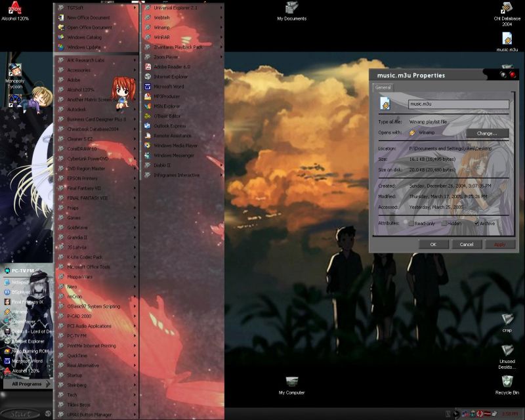Open New Office Document entry
This screenshot has width=525, height=420.
(96, 18)
